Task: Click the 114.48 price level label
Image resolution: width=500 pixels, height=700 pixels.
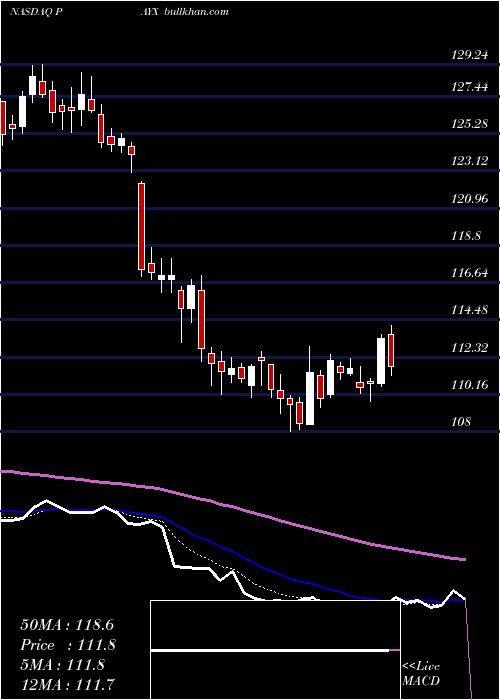Action: point(470,309)
